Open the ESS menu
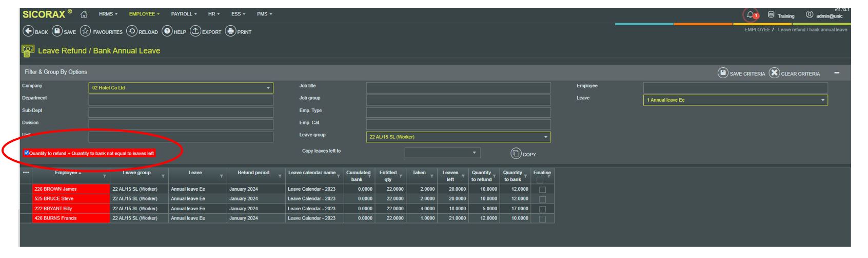Viewport: 868px width, 258px height. tap(238, 14)
